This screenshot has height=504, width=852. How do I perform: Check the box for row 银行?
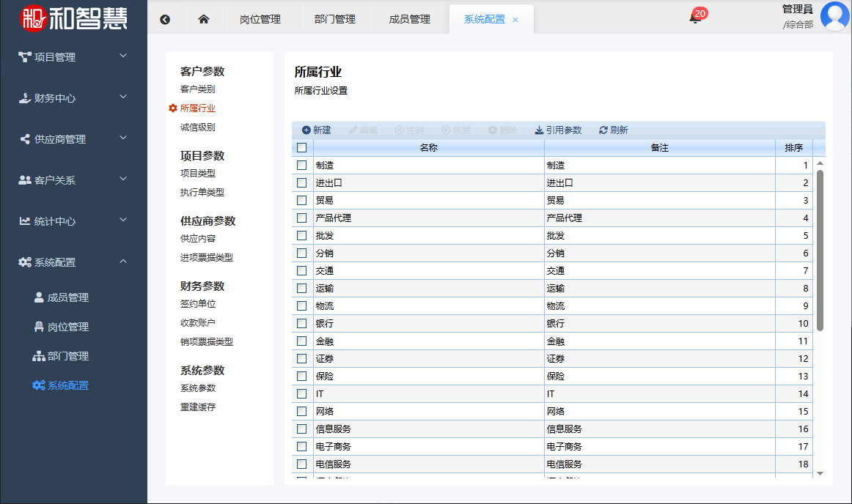click(302, 323)
